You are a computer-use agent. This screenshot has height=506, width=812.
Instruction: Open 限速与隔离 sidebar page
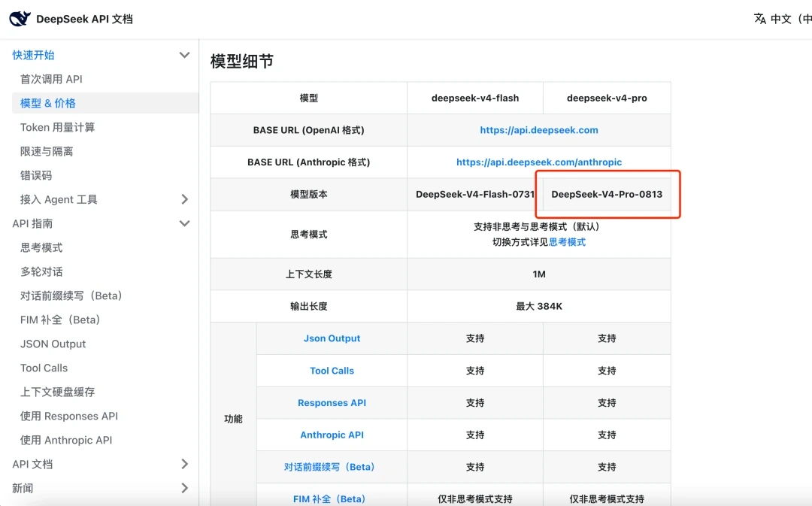click(x=47, y=151)
